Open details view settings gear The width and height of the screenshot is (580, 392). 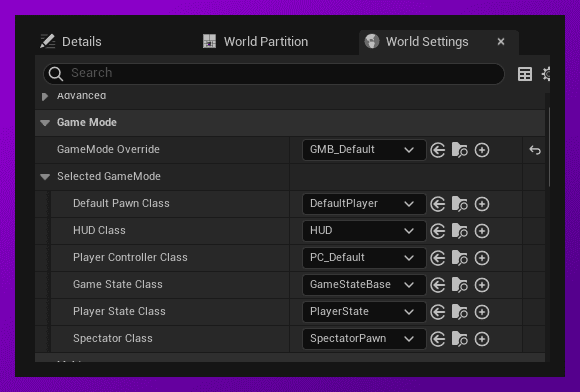[x=546, y=74]
